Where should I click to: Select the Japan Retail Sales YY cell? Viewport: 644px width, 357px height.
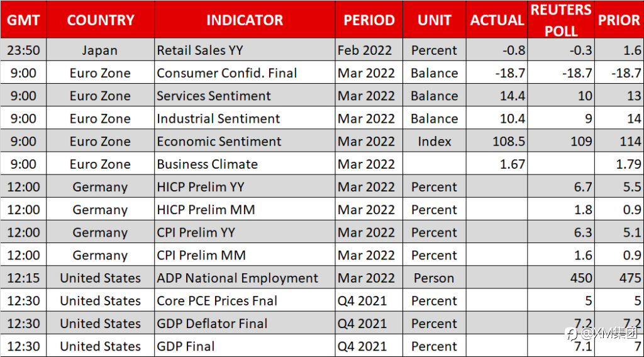point(245,50)
